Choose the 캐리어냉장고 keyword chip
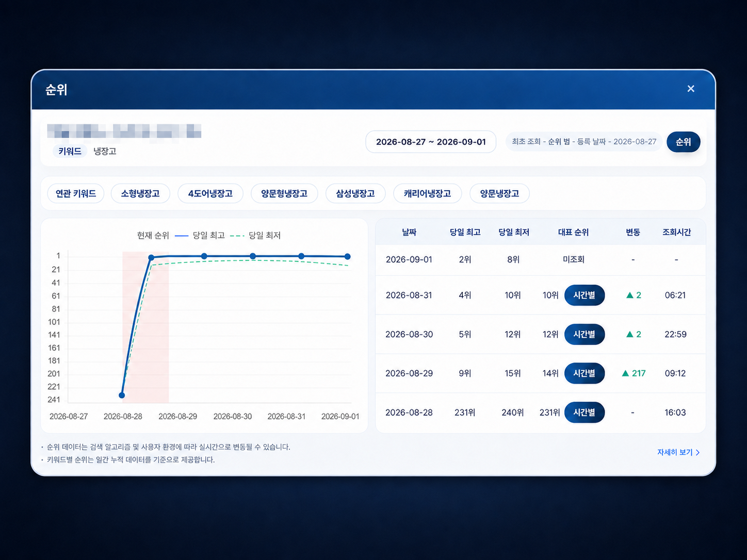Image resolution: width=747 pixels, height=560 pixels. 427,193
